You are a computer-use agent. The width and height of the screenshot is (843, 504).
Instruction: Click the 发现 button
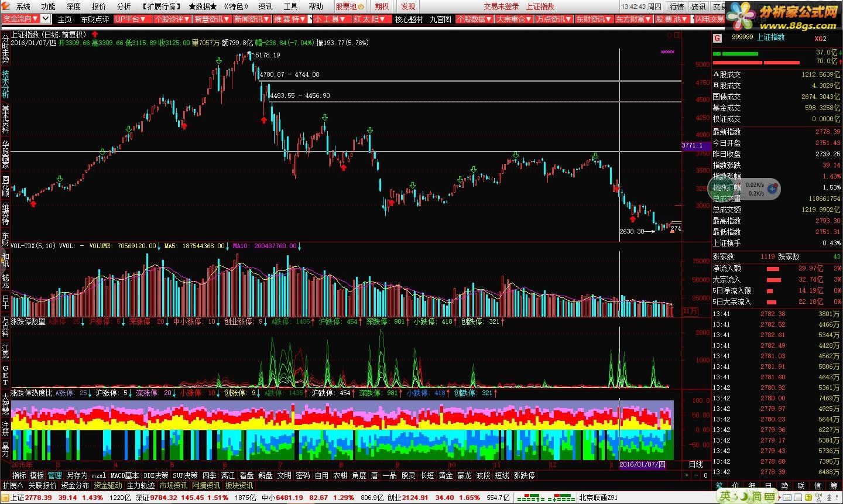pyautogui.click(x=408, y=7)
